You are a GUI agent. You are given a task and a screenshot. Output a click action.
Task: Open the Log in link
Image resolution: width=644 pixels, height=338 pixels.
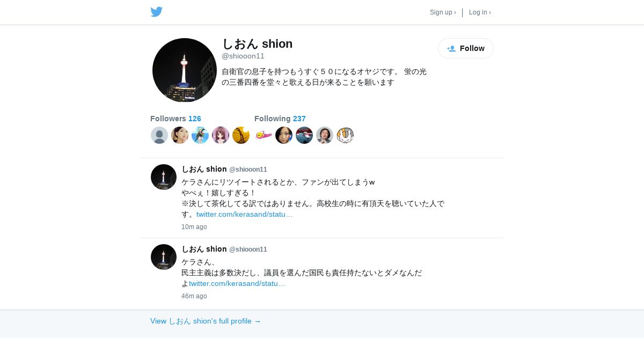click(x=480, y=12)
